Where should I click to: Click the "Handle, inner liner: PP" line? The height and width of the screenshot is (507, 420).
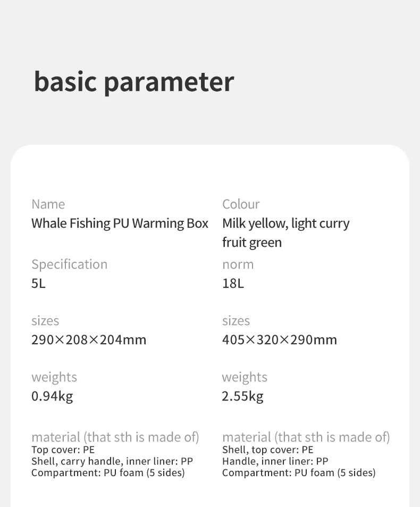(x=275, y=461)
